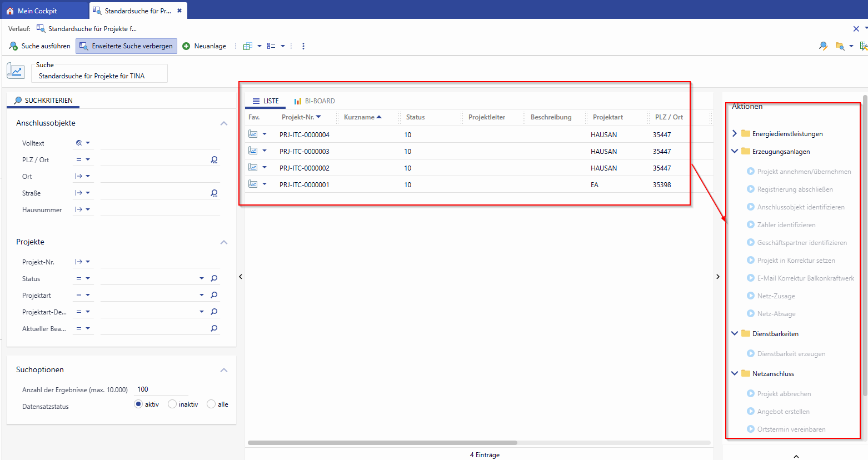868x460 pixels.
Task: Click Erweiterte Suche verbergen button
Action: (127, 46)
